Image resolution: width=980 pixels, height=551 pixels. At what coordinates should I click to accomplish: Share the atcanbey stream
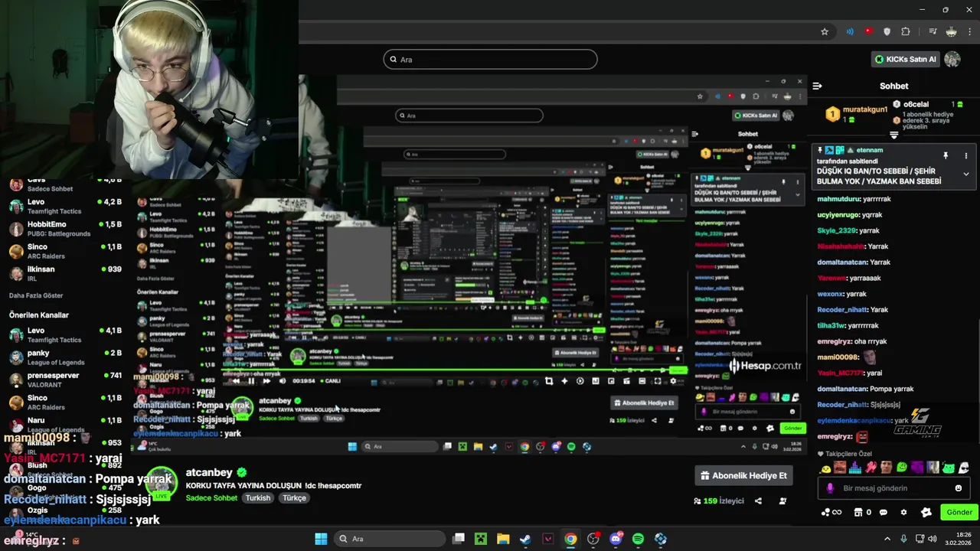[x=758, y=501]
